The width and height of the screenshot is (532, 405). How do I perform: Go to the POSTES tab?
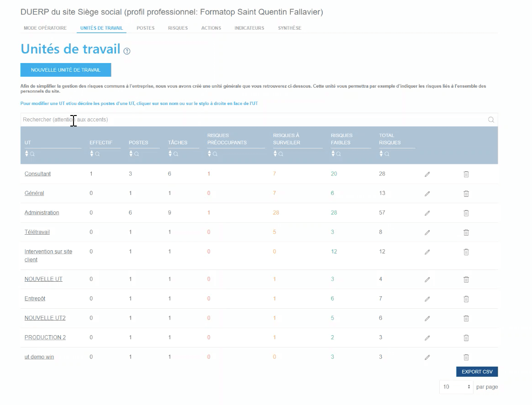tap(146, 28)
